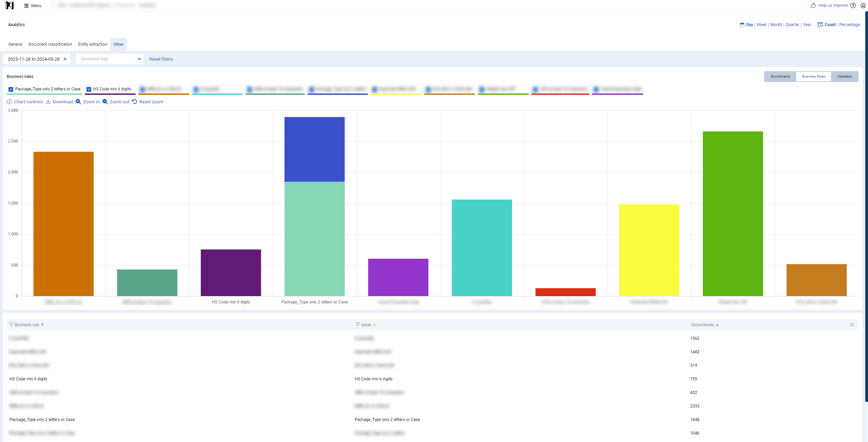This screenshot has width=868, height=442.
Task: Click the dark purple HS Code bar
Action: pos(231,273)
